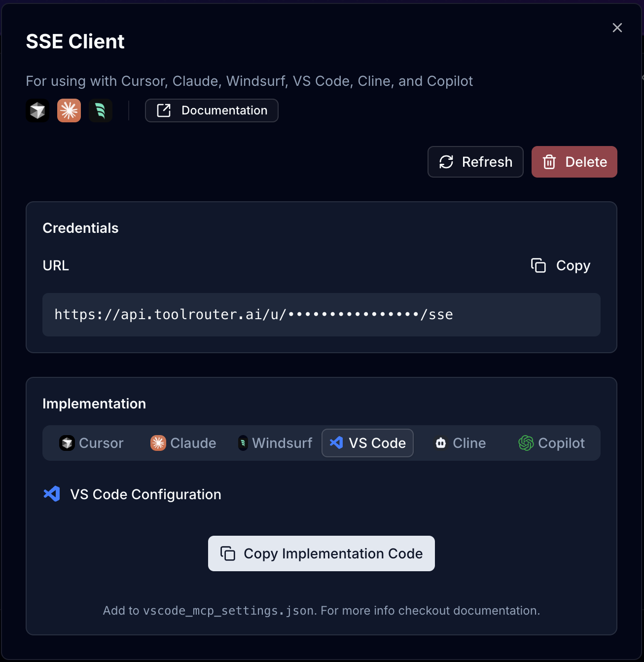
Task: Click the Cursor app icon below the subtitle
Action: click(37, 110)
